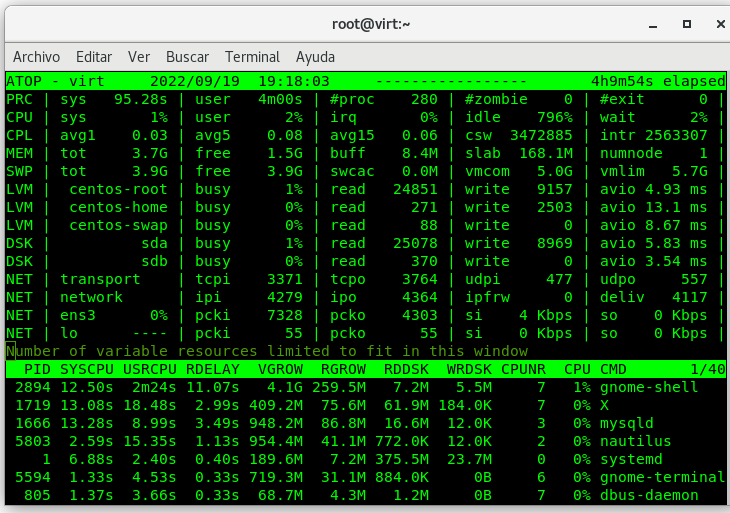The height and width of the screenshot is (513, 730).
Task: Select the gnome-shell process row
Action: click(365, 387)
